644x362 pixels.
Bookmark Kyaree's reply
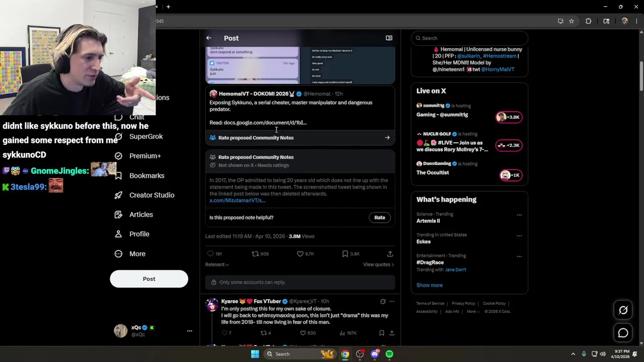click(x=381, y=333)
